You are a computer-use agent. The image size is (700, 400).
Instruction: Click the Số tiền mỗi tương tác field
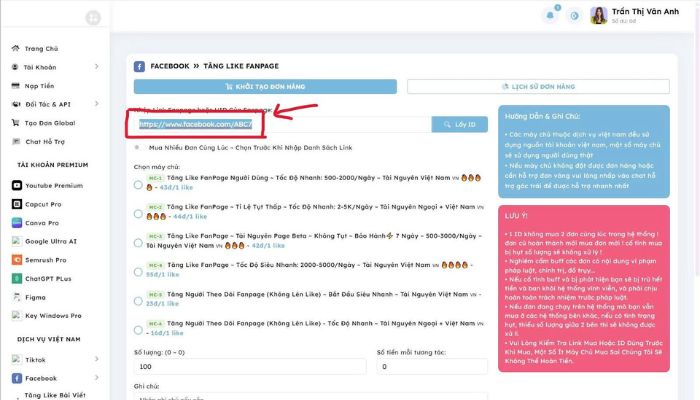(432, 367)
